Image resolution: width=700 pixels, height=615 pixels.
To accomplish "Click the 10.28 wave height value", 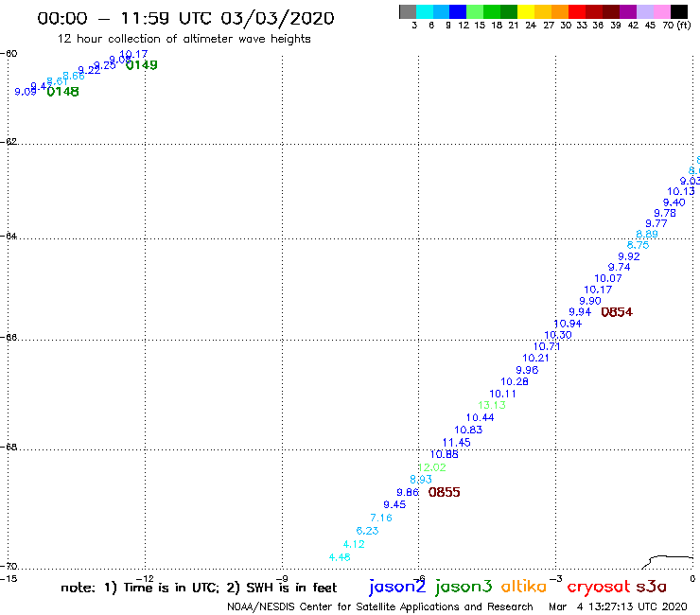I will pyautogui.click(x=515, y=382).
